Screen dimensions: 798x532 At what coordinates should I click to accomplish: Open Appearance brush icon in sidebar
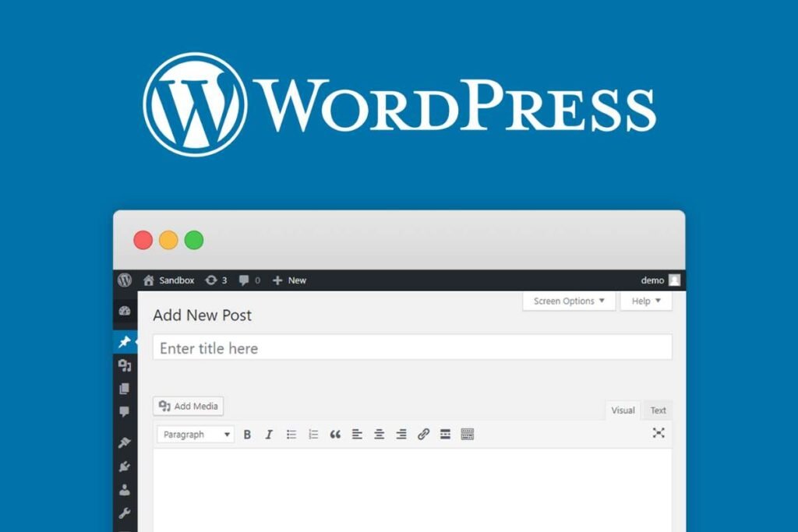click(x=125, y=442)
